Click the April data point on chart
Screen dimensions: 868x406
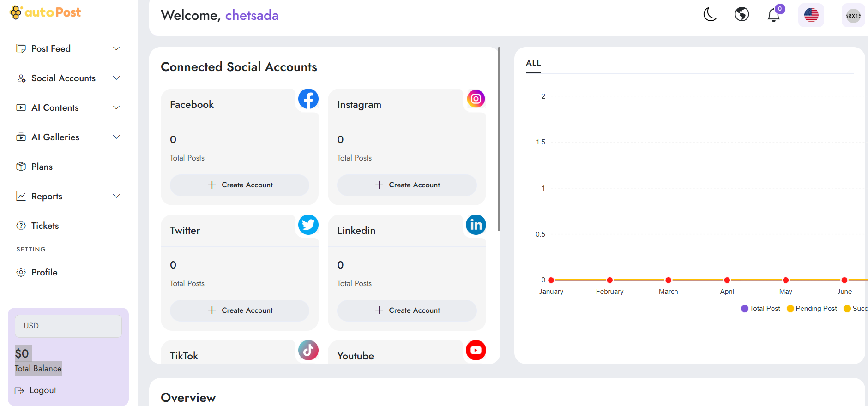click(727, 280)
